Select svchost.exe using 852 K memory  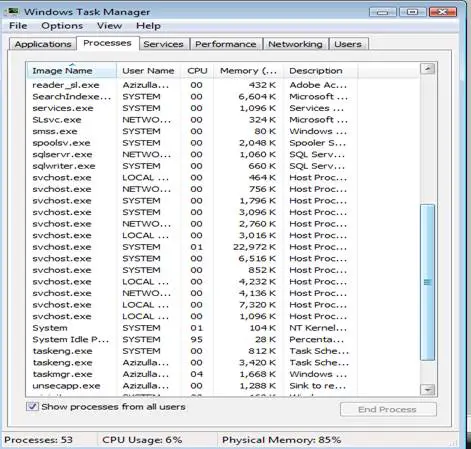pyautogui.click(x=191, y=270)
